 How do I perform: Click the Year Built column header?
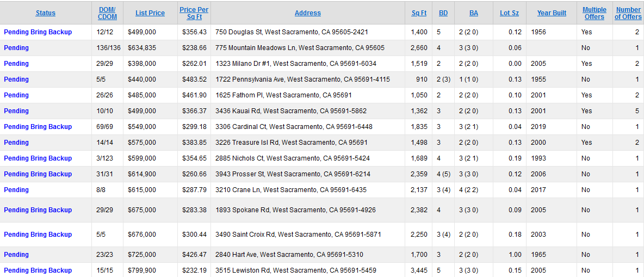[552, 13]
